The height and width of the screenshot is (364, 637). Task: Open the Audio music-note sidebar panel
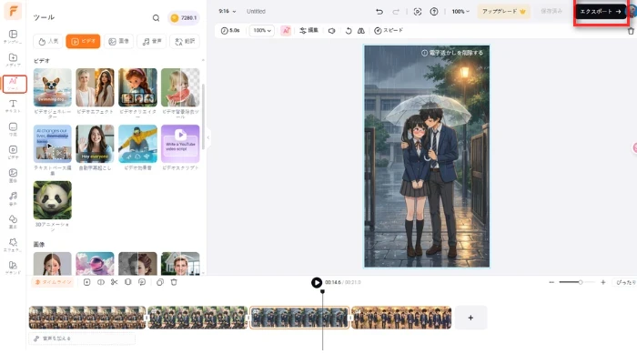[x=13, y=198]
